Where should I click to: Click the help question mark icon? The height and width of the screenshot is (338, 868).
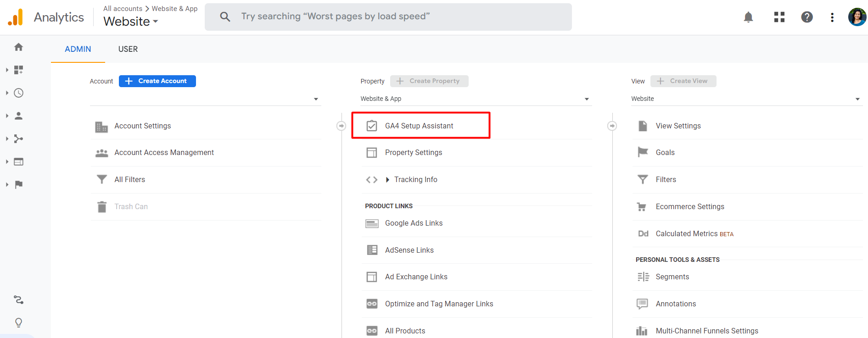[806, 17]
